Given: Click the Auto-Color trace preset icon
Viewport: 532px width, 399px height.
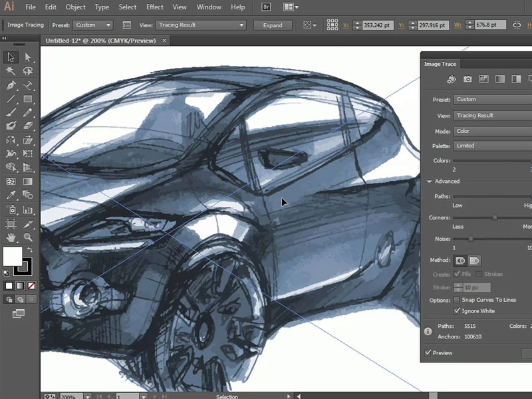Looking at the screenshot, I should [x=452, y=79].
